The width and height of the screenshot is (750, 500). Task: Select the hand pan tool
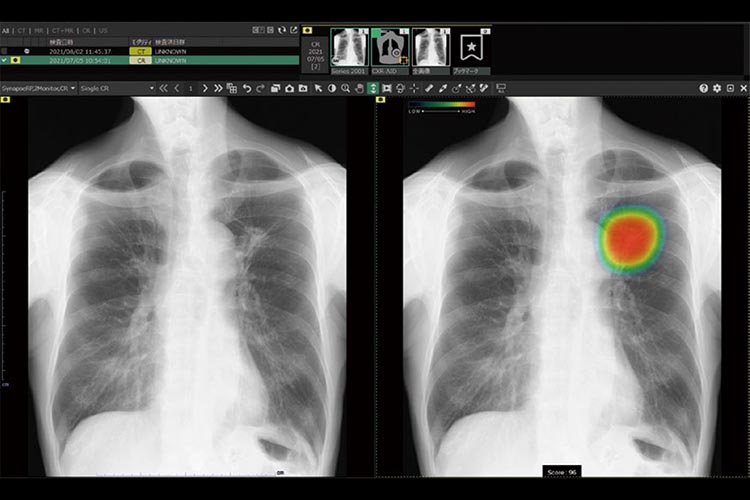coord(359,88)
